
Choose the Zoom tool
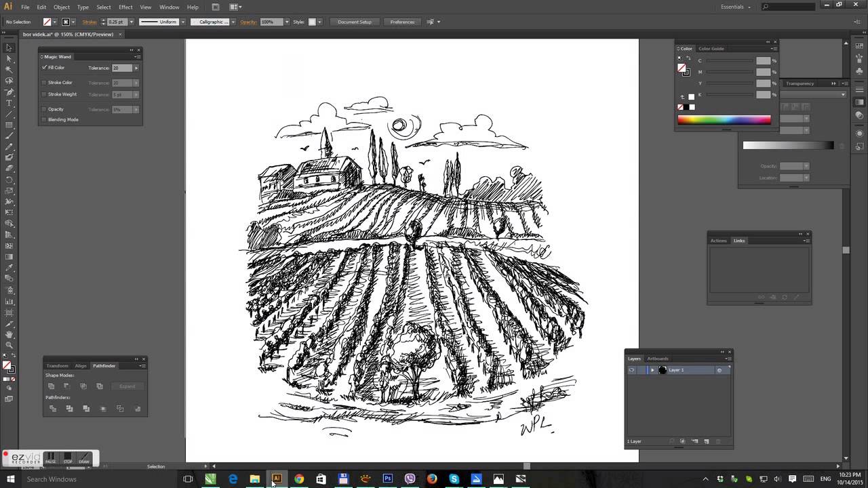click(9, 345)
